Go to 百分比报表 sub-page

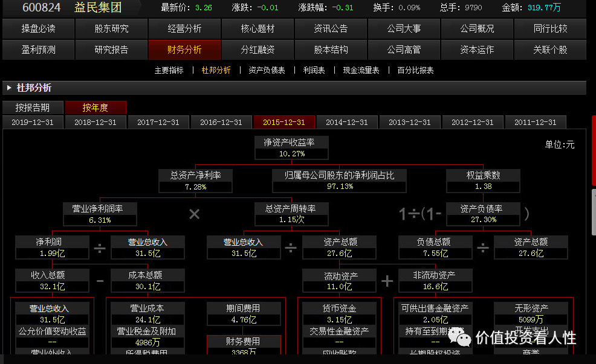tap(415, 70)
